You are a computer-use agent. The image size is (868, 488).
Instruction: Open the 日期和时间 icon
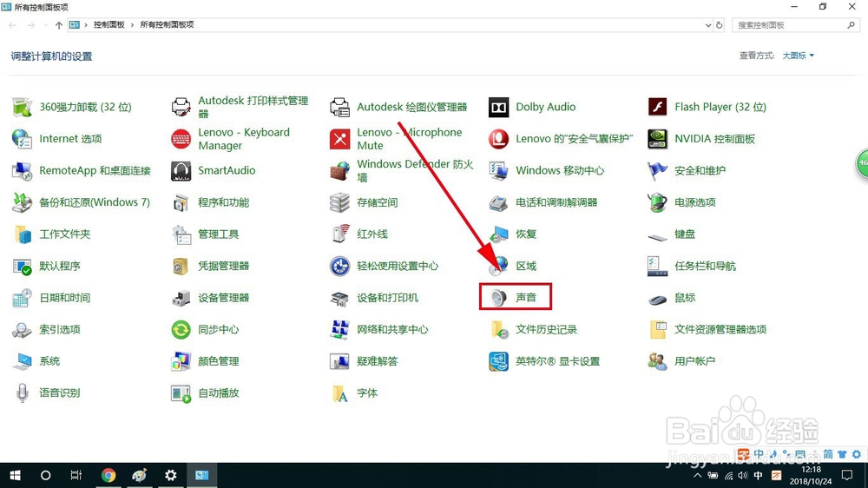tap(23, 298)
